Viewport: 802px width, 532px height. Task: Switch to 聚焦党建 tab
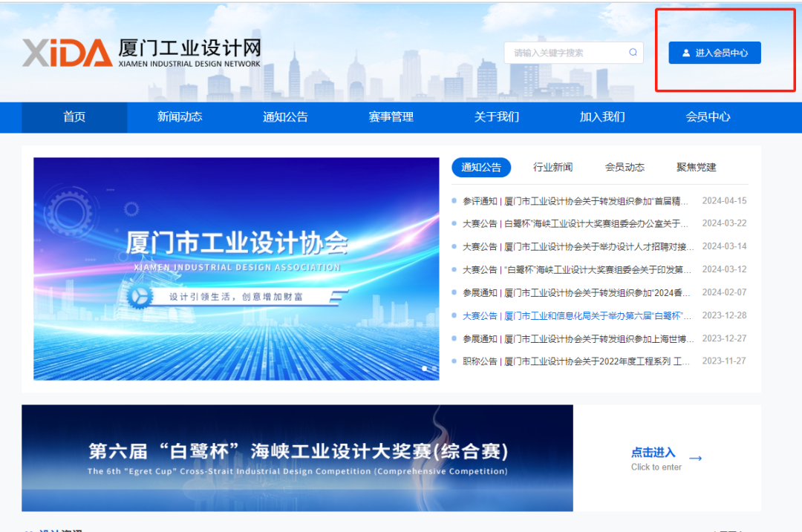point(696,168)
